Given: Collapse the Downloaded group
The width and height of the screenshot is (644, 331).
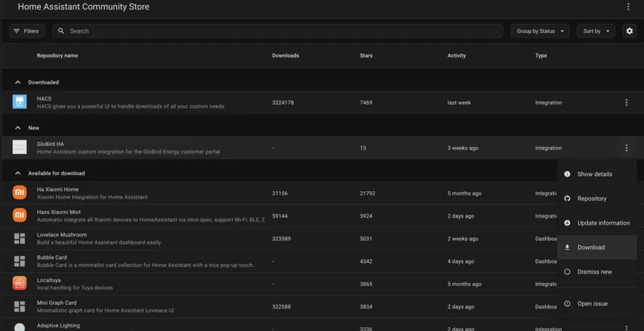Looking at the screenshot, I should pyautogui.click(x=17, y=82).
